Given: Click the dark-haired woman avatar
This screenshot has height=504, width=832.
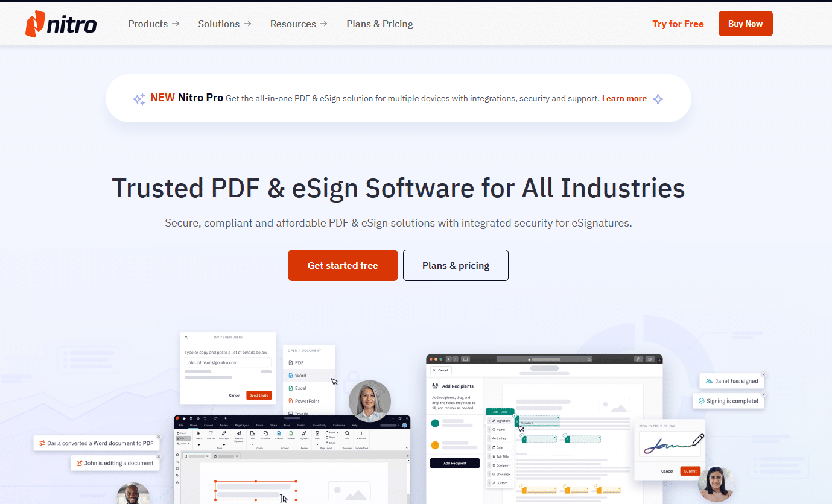Looking at the screenshot, I should click(716, 484).
